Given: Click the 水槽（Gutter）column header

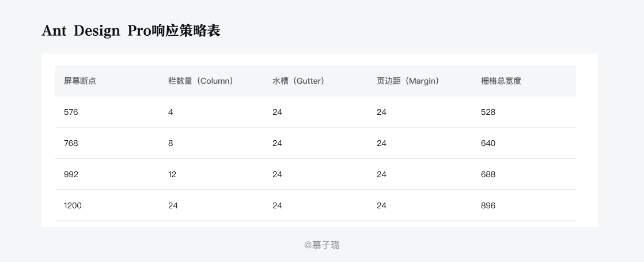Looking at the screenshot, I should 298,81.
